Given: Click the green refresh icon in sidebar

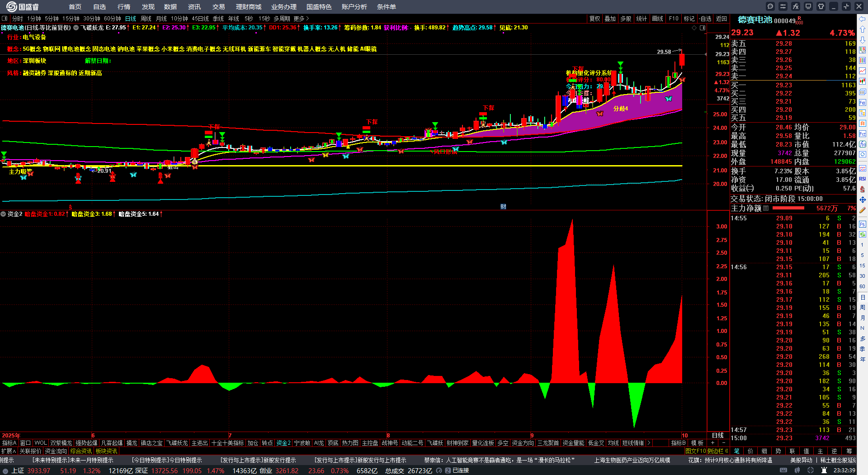Looking at the screenshot, I should pyautogui.click(x=863, y=234).
